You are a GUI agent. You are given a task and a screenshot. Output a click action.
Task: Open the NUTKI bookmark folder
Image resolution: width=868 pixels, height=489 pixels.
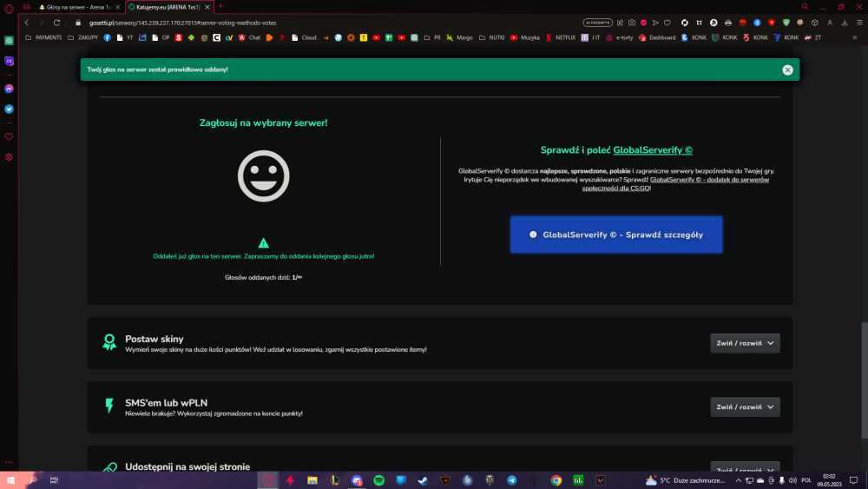pos(491,37)
